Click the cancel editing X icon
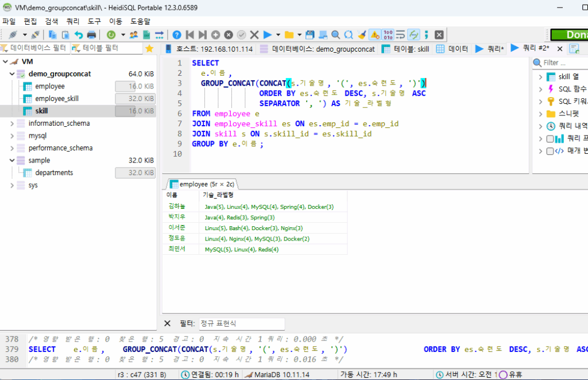The height and width of the screenshot is (380, 588). 254,35
